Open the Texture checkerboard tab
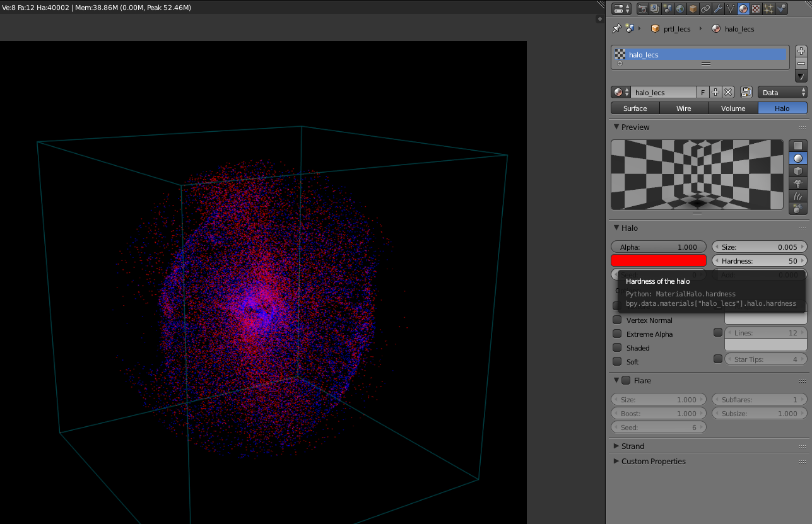 pos(756,9)
